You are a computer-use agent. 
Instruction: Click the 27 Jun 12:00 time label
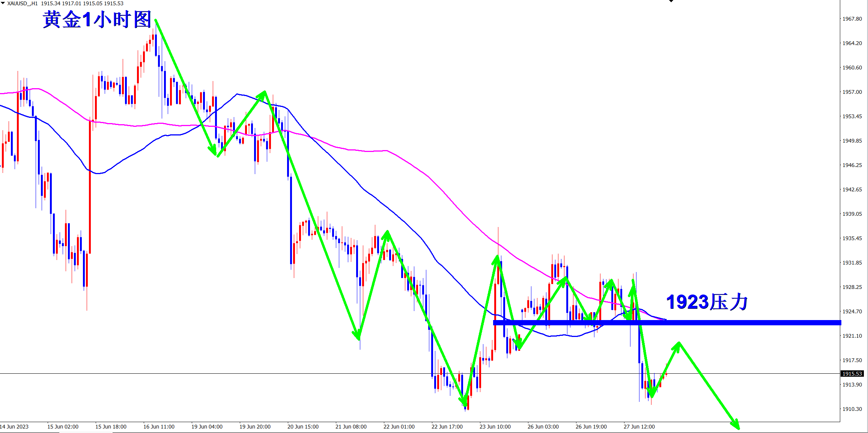[x=639, y=427]
